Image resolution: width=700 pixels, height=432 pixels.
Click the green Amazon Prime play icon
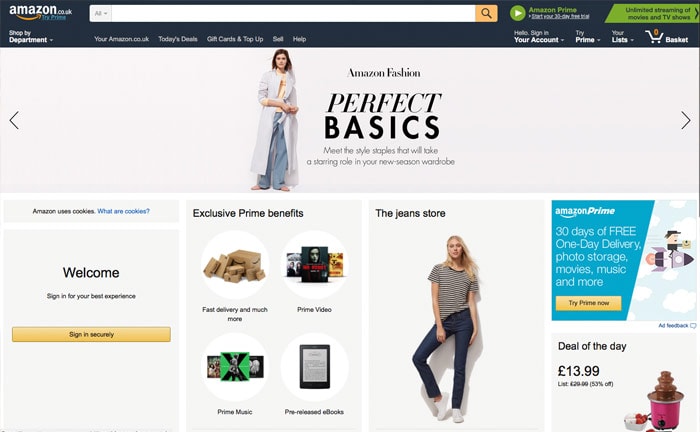click(x=517, y=13)
